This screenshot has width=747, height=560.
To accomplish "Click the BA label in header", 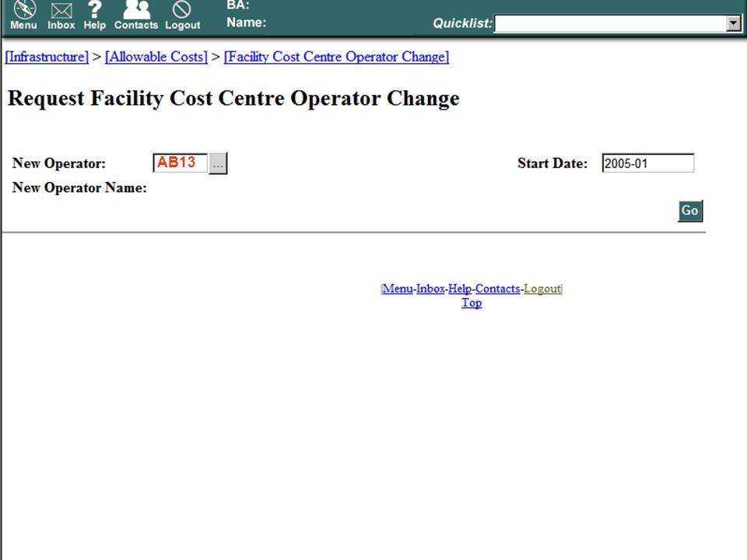I will 238,5.
